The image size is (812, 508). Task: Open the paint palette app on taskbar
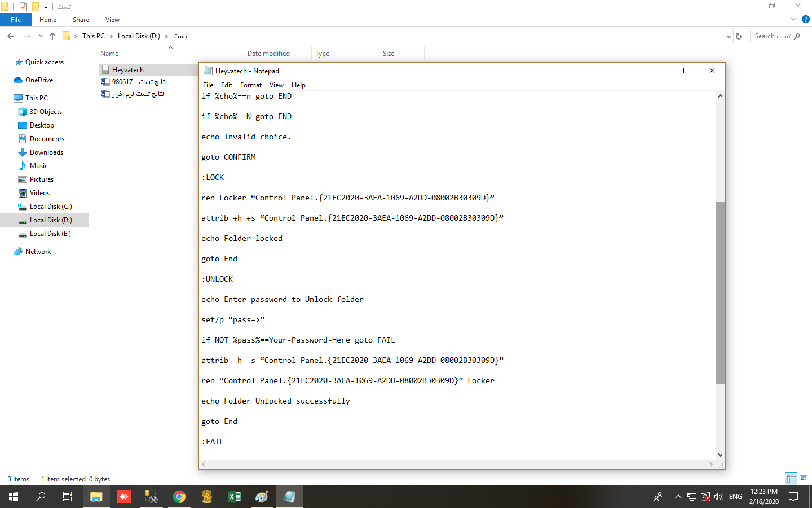(262, 497)
